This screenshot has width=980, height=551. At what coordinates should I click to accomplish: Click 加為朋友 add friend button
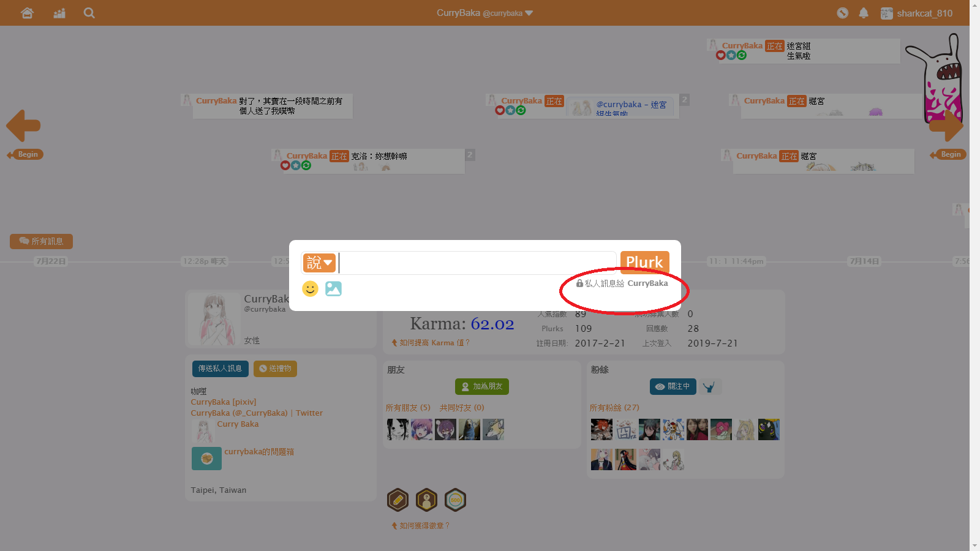pyautogui.click(x=482, y=386)
